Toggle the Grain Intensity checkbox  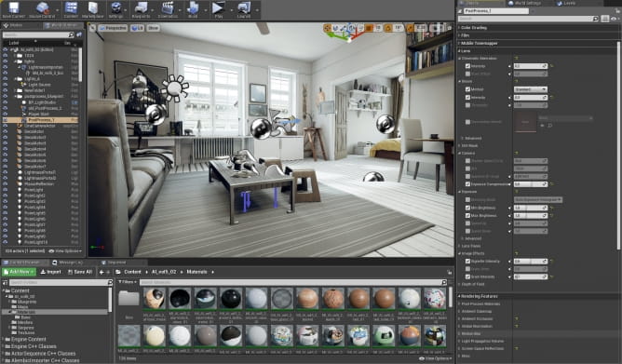467,276
